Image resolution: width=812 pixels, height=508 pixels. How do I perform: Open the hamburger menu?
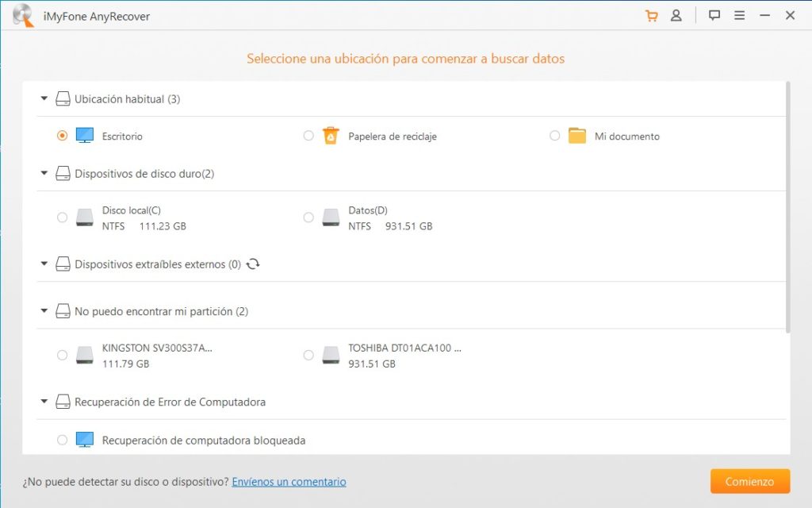(x=739, y=16)
